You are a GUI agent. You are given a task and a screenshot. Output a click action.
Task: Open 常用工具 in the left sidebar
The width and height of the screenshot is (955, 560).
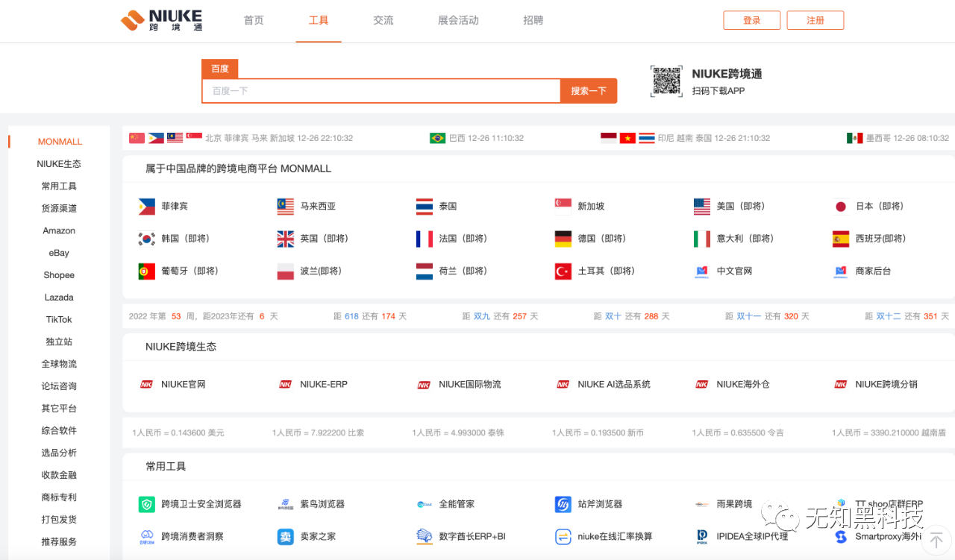coord(59,186)
